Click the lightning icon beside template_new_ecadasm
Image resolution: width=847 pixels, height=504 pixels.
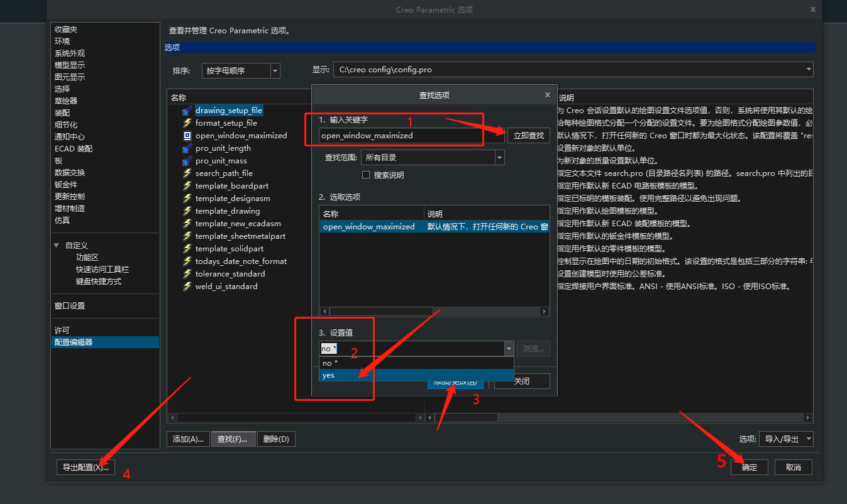click(187, 224)
